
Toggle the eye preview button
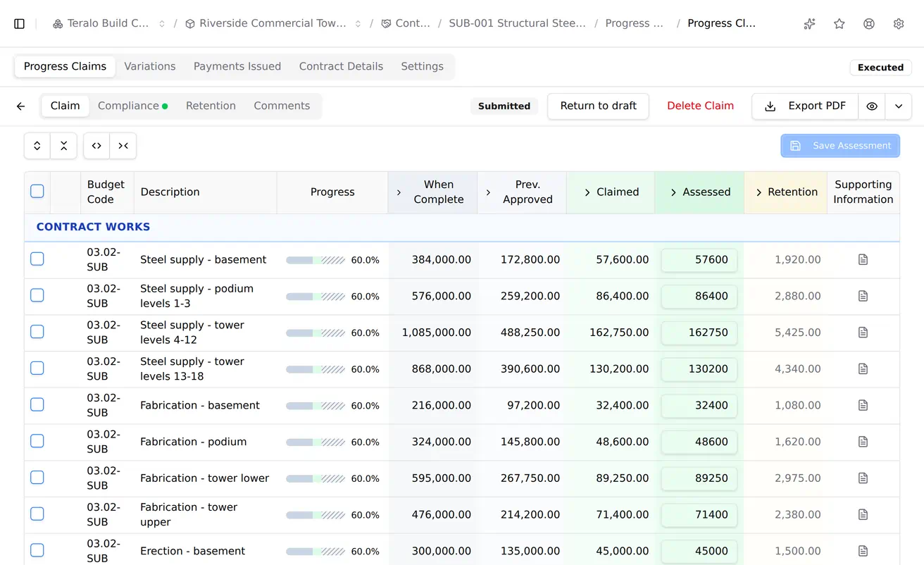tap(872, 106)
